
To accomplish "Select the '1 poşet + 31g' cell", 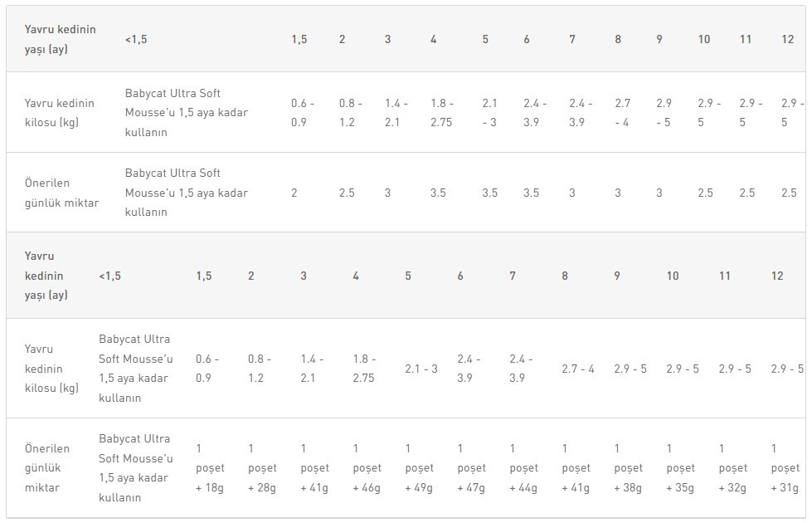I will coord(785,468).
